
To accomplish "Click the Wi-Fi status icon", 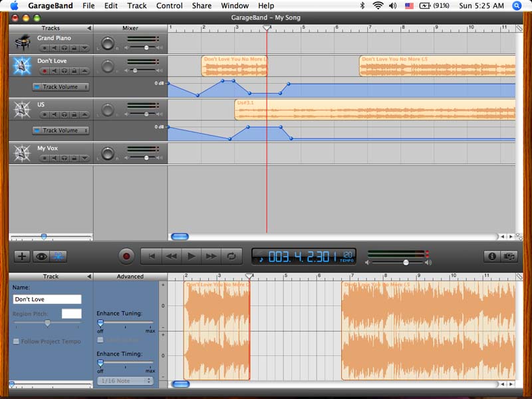I will (x=378, y=5).
